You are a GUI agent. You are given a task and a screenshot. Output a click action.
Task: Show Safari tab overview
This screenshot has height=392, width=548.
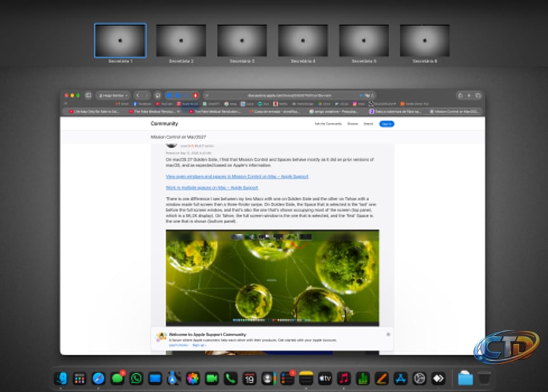(x=478, y=95)
